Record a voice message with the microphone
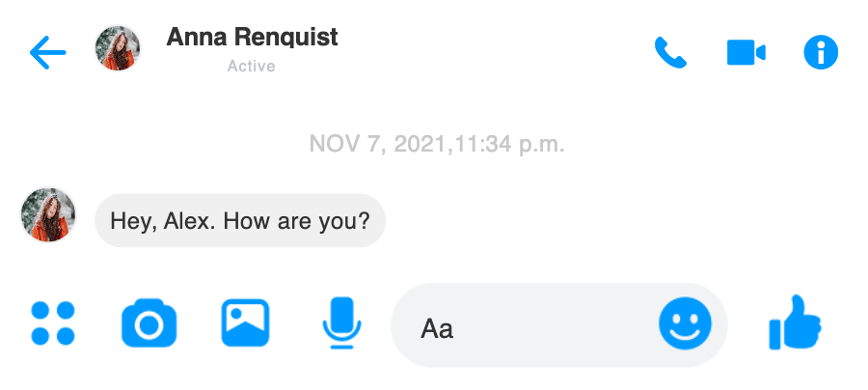This screenshot has width=868, height=390. click(341, 323)
